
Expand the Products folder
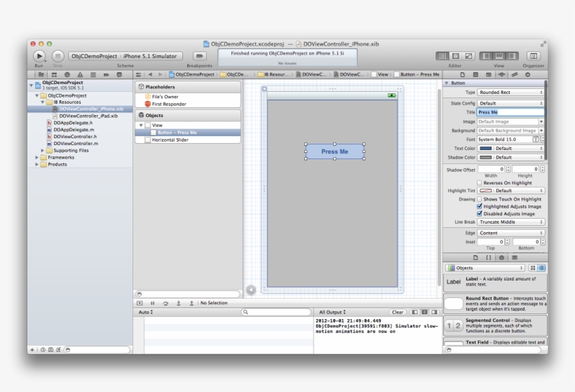pos(36,165)
